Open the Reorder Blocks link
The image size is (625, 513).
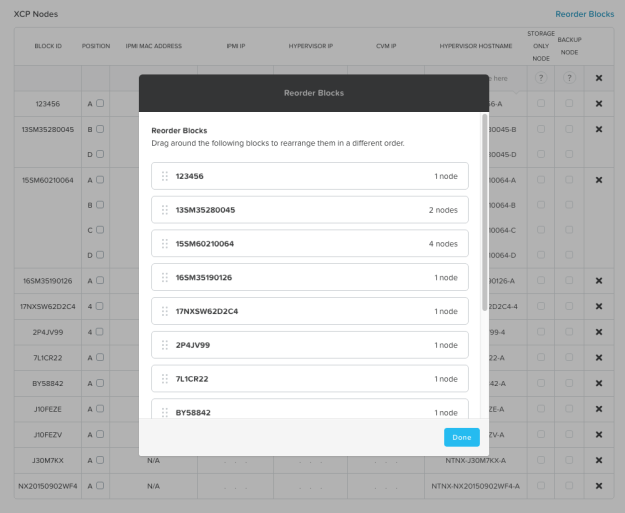(584, 14)
